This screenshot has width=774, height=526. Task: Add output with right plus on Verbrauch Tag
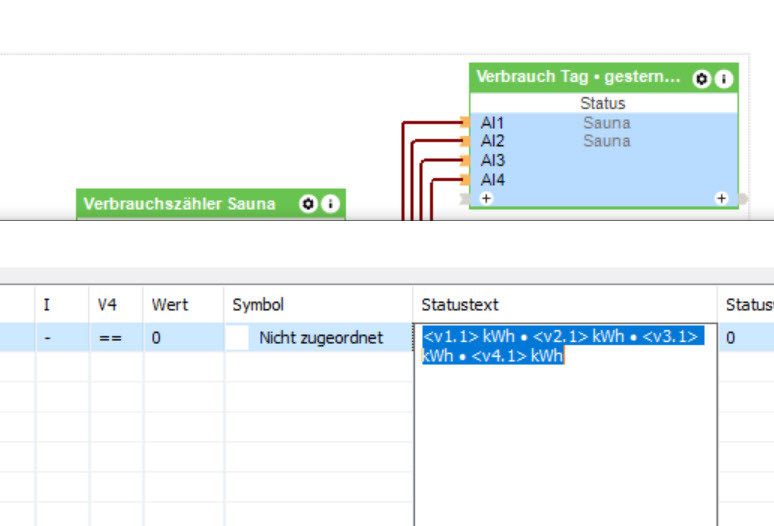click(x=721, y=198)
